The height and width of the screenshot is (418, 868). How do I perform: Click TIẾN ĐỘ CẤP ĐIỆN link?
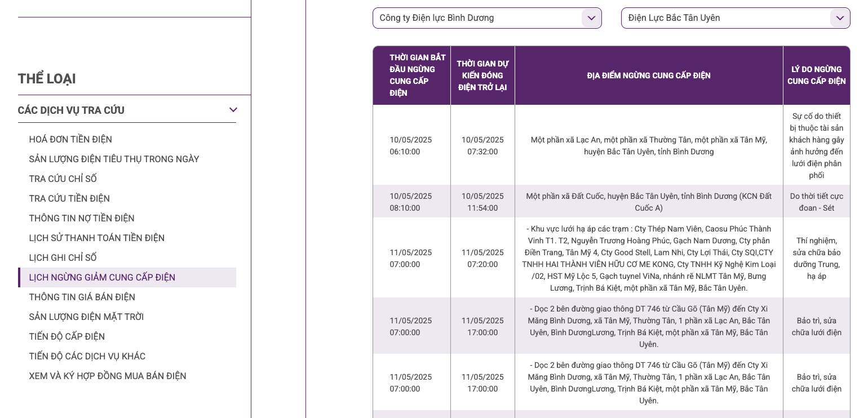tap(67, 337)
